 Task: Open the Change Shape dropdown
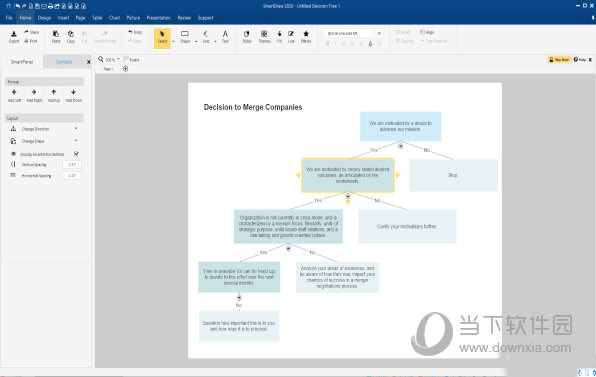pyautogui.click(x=76, y=141)
